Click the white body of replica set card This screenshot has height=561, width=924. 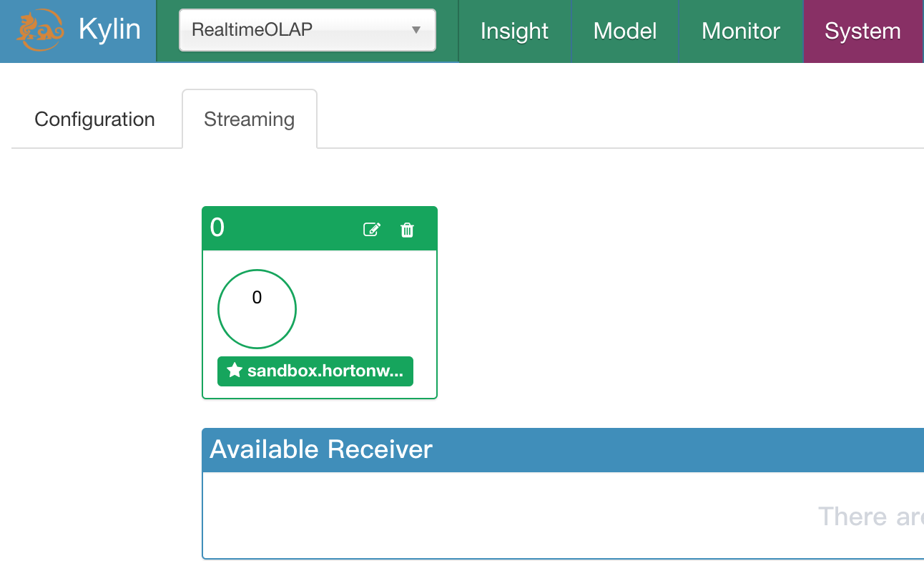(x=365, y=308)
